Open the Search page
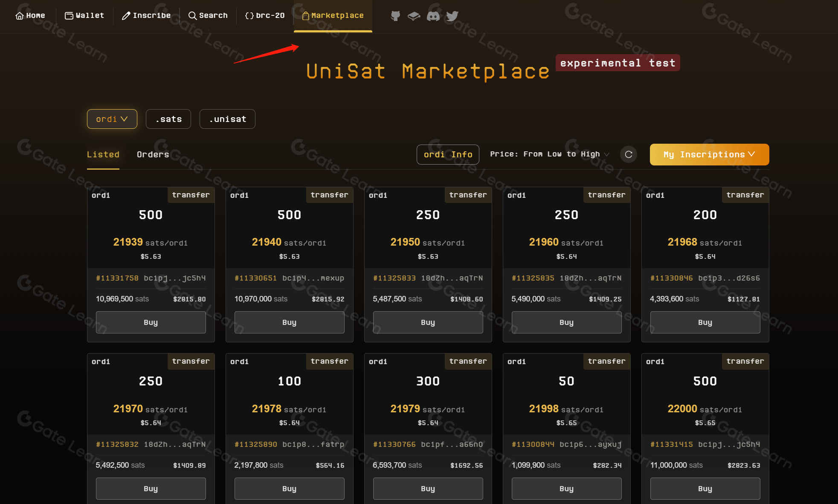The width and height of the screenshot is (838, 504). 208,16
